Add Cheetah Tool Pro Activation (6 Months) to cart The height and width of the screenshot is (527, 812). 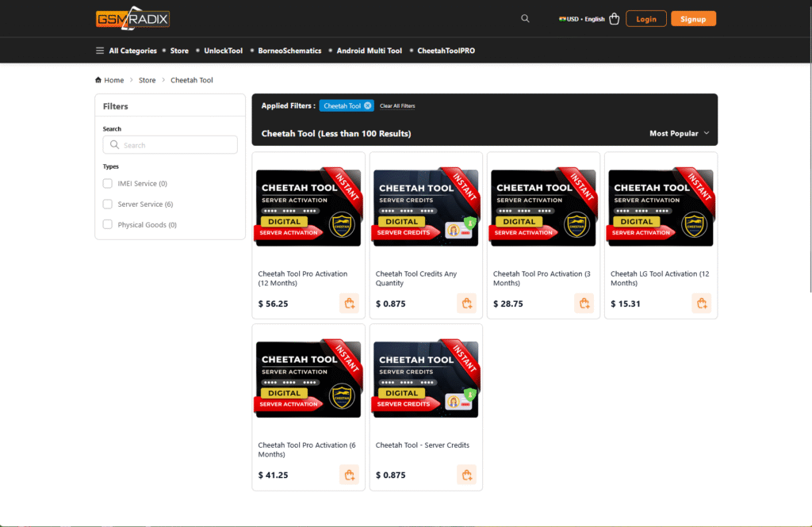pyautogui.click(x=349, y=475)
